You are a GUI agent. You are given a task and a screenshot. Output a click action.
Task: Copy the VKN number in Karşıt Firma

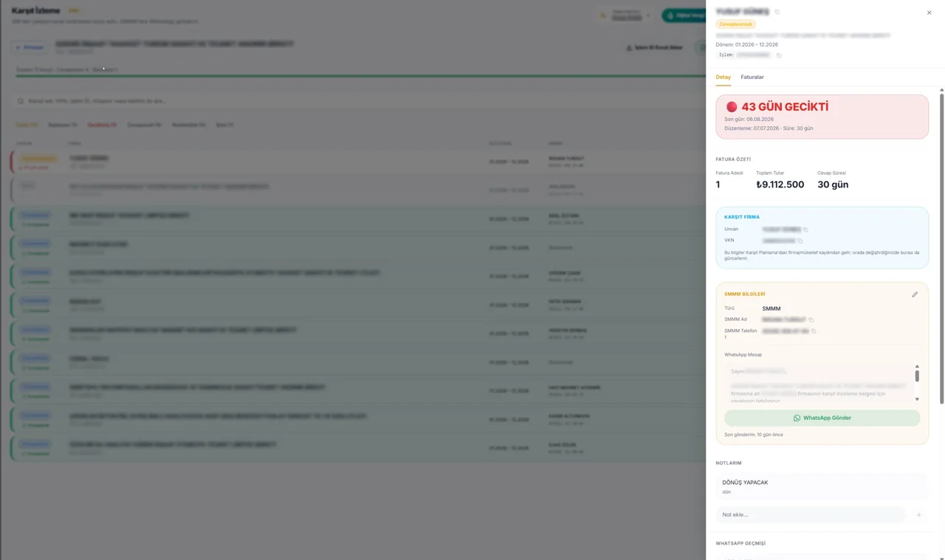[800, 241]
